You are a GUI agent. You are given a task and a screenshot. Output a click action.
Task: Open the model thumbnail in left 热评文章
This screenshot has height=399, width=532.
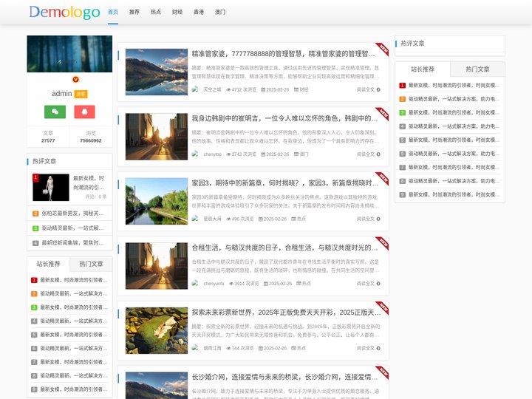coord(51,187)
